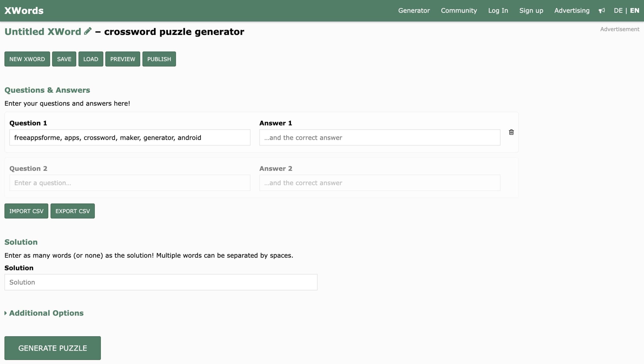Focus the Question 1 input field
This screenshot has height=364, width=644.
[x=130, y=138]
